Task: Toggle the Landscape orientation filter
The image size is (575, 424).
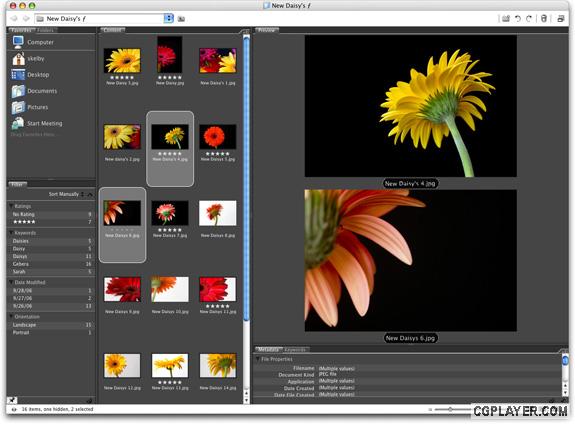Action: (51, 325)
